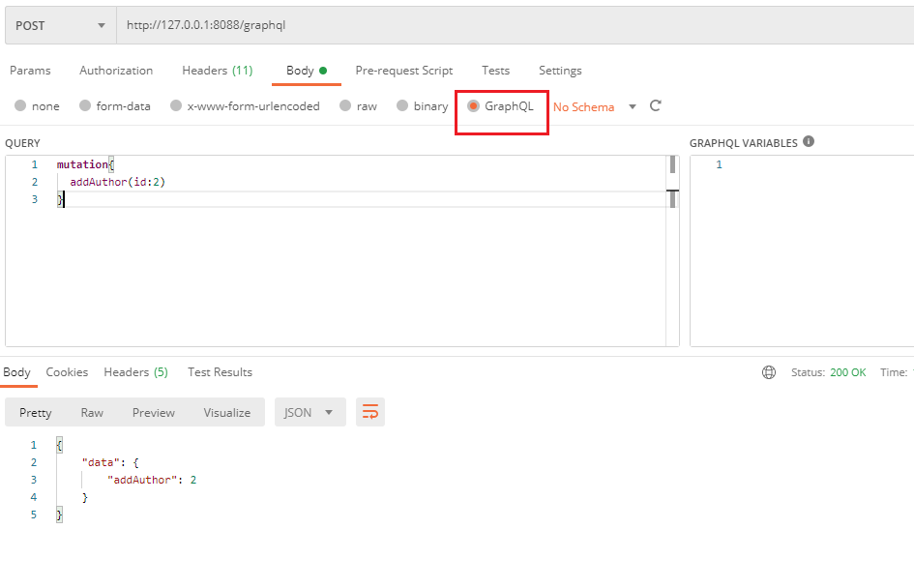Select the none body type

tap(38, 106)
